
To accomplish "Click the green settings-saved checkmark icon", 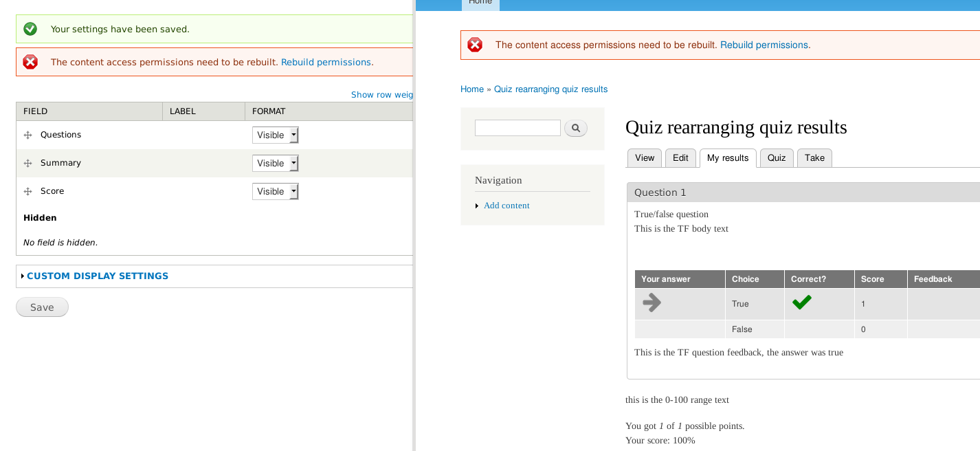I will pos(30,29).
